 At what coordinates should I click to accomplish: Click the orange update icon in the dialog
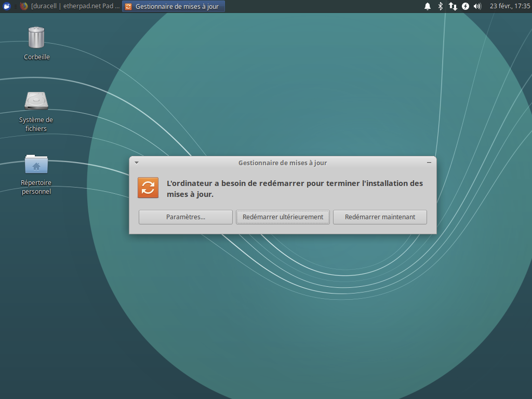point(148,188)
